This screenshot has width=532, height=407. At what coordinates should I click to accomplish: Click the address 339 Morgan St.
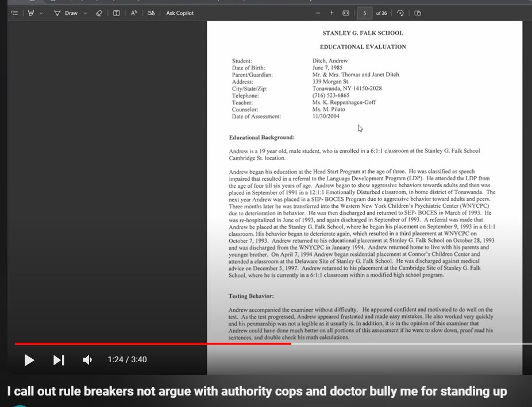point(330,82)
